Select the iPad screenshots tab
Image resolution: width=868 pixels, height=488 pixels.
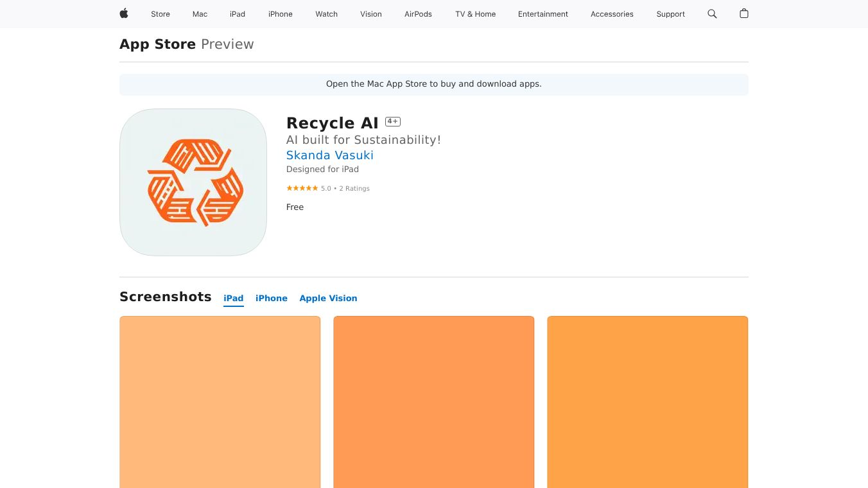tap(234, 298)
